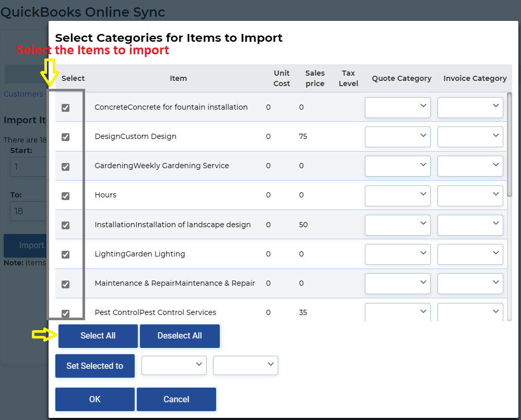Image resolution: width=521 pixels, height=420 pixels.
Task: Click the DesignCustom Design item name
Action: [x=136, y=136]
